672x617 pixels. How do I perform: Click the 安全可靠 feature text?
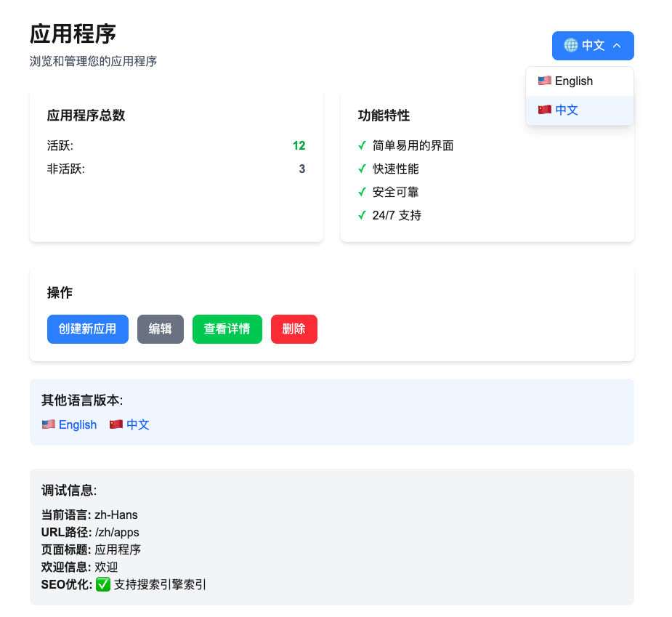click(395, 192)
